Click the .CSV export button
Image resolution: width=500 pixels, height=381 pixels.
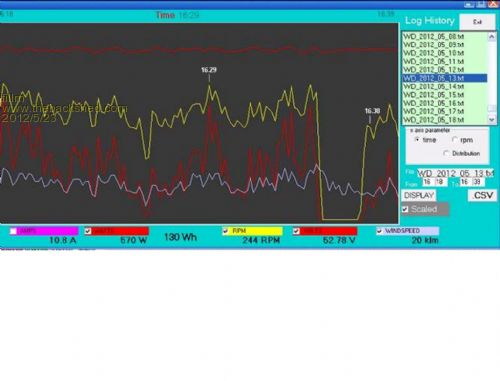[x=483, y=195]
